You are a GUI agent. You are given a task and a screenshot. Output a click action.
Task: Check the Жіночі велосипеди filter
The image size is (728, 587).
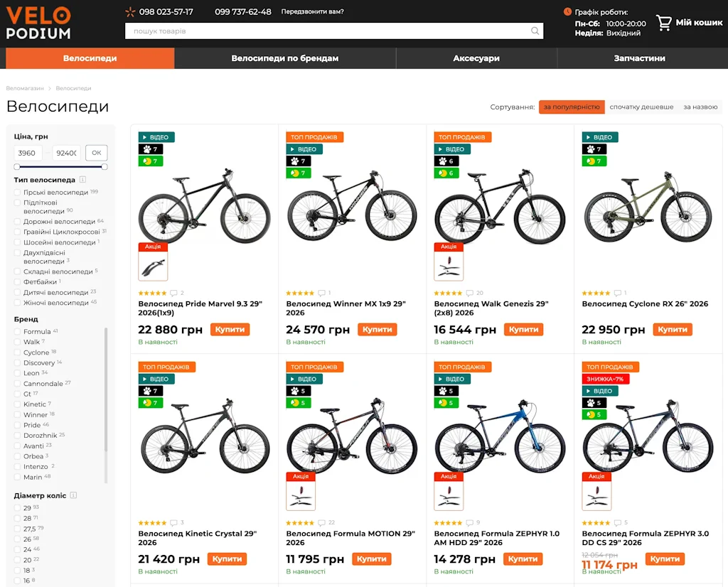tap(17, 303)
